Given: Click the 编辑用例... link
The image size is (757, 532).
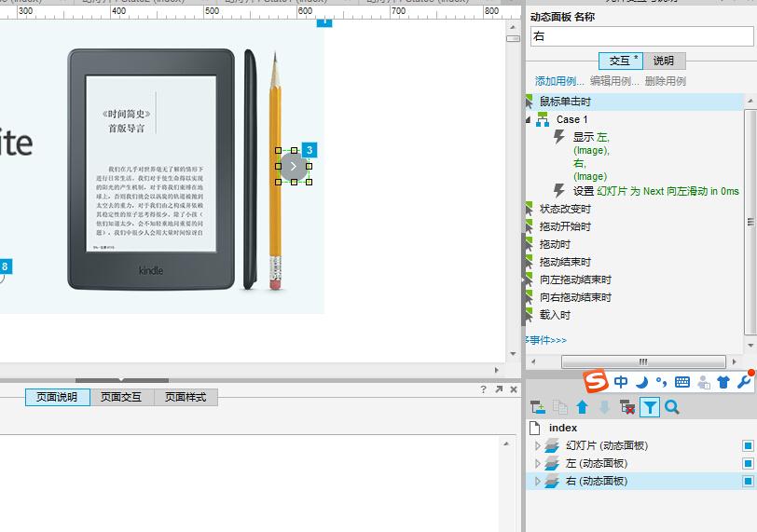Looking at the screenshot, I should (x=614, y=81).
